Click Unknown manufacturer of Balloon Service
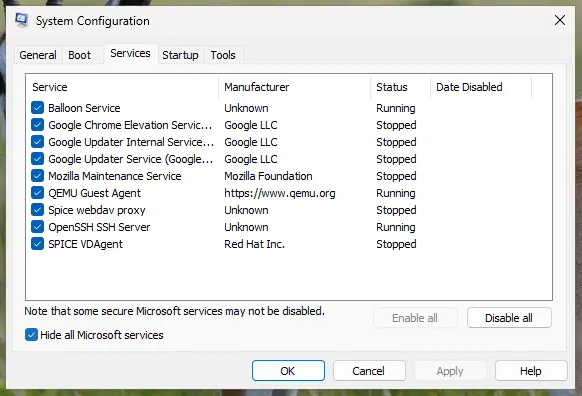The width and height of the screenshot is (582, 396). (246, 108)
